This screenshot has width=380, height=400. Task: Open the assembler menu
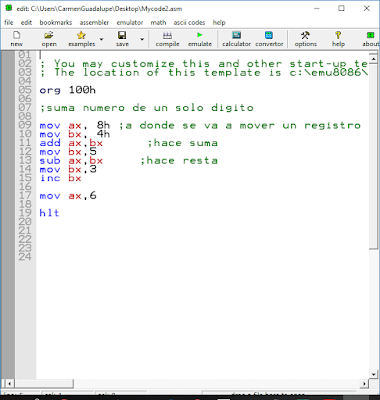click(x=94, y=23)
